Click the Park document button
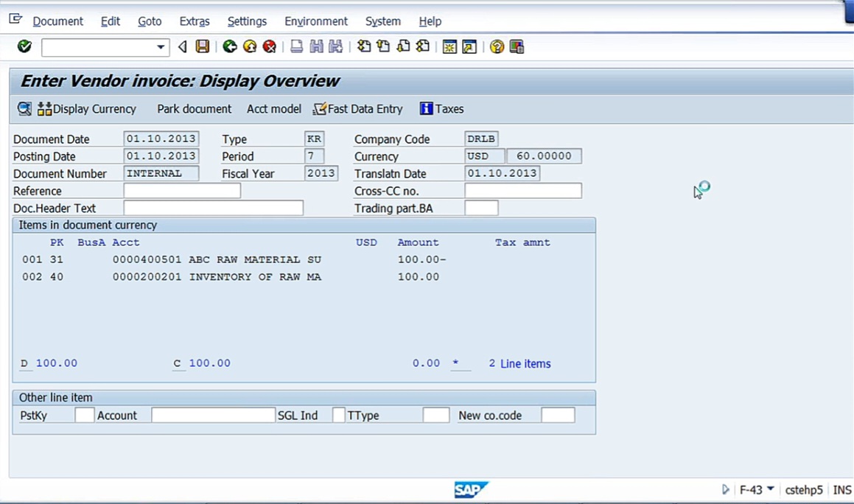 point(194,109)
